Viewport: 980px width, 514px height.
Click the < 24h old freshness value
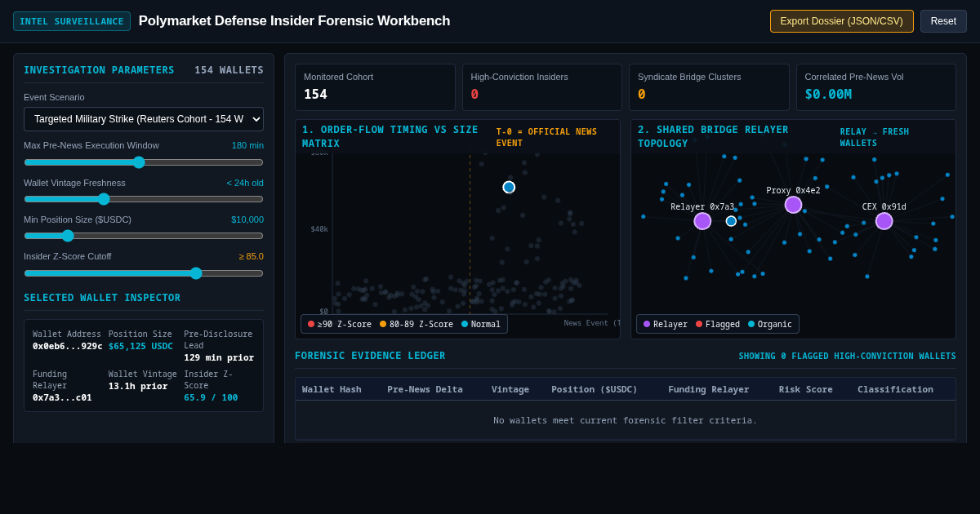coord(245,183)
